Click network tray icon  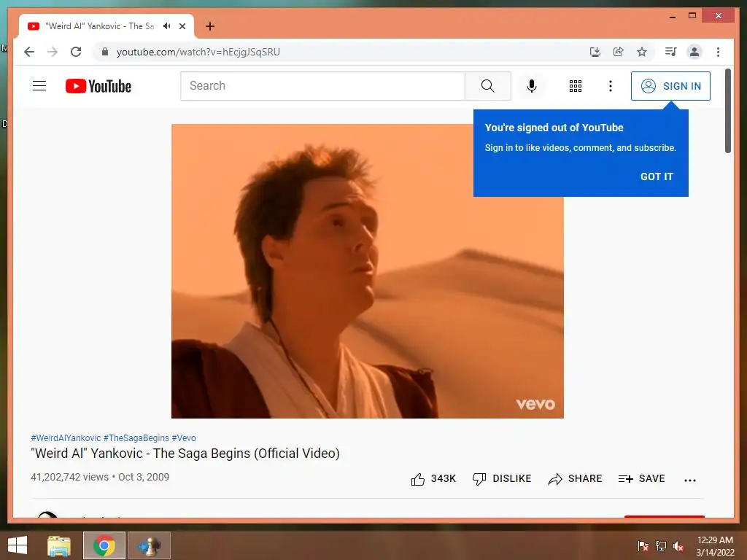(x=661, y=545)
